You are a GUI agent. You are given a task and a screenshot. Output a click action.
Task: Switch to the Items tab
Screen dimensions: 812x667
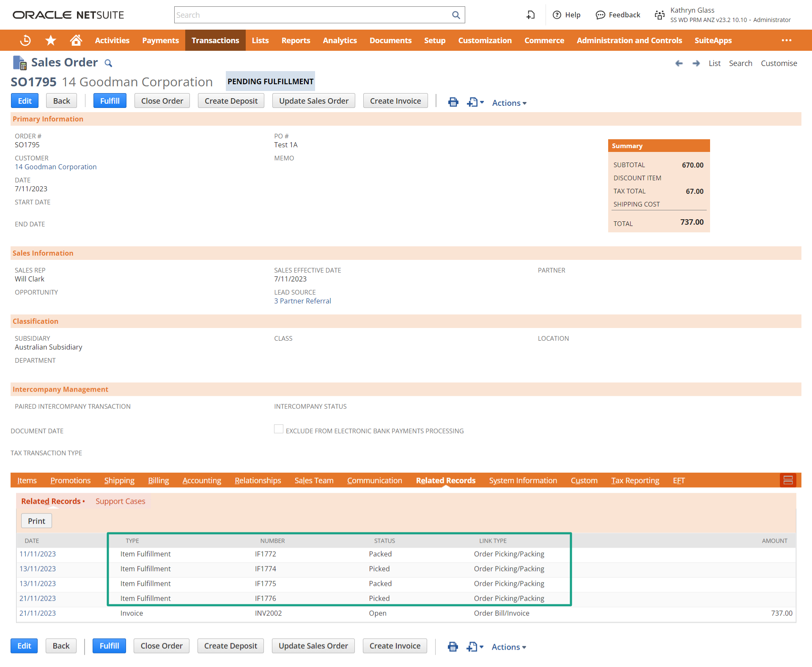point(27,480)
